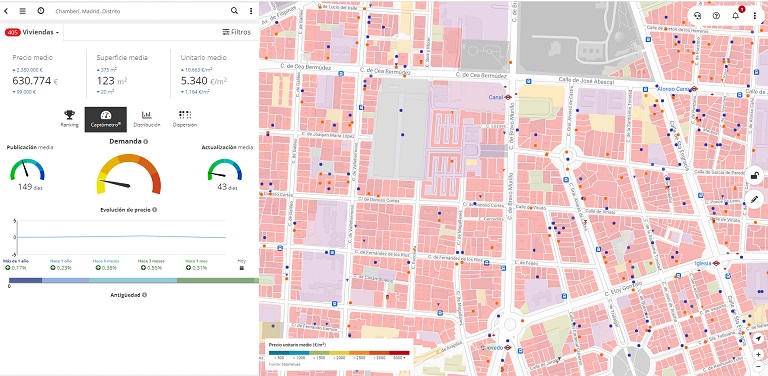Click the Canal metro station icon
This screenshot has width=768, height=376.
pyautogui.click(x=508, y=97)
